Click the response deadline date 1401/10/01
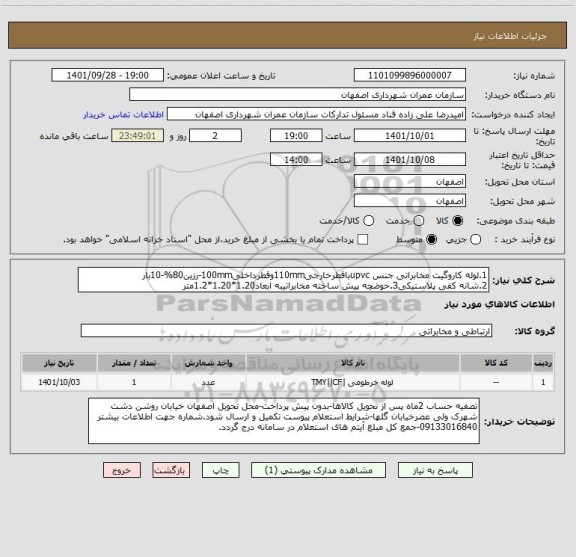 click(410, 136)
